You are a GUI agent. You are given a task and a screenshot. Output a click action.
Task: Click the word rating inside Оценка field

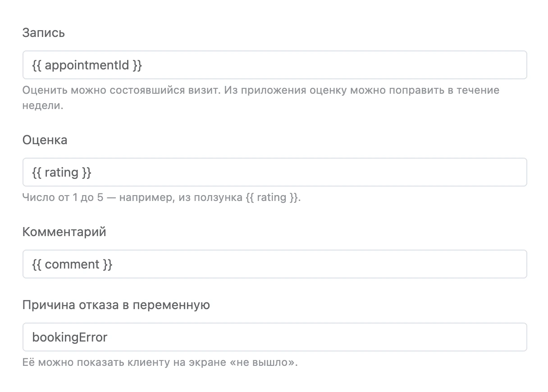click(62, 173)
